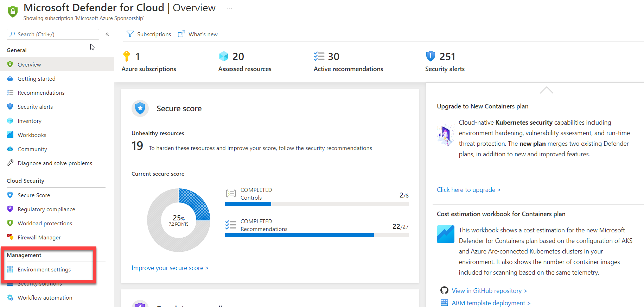Click the Search (Ctrl+/) box
This screenshot has height=307, width=644.
point(53,34)
